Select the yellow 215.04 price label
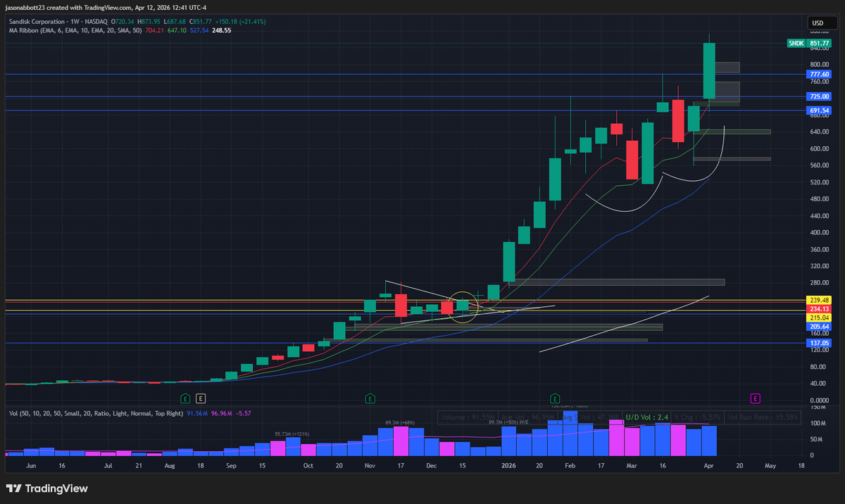This screenshot has width=845, height=504. (819, 318)
